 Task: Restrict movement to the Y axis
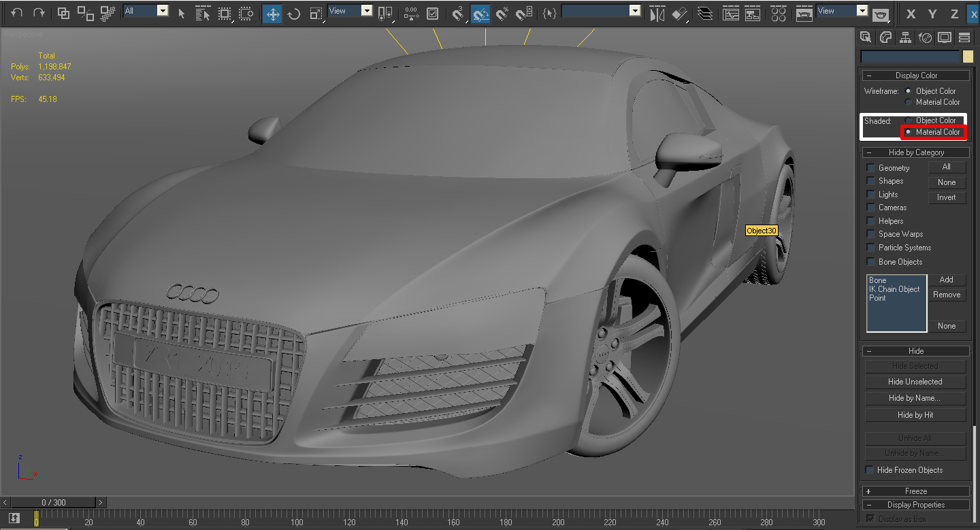tap(933, 14)
